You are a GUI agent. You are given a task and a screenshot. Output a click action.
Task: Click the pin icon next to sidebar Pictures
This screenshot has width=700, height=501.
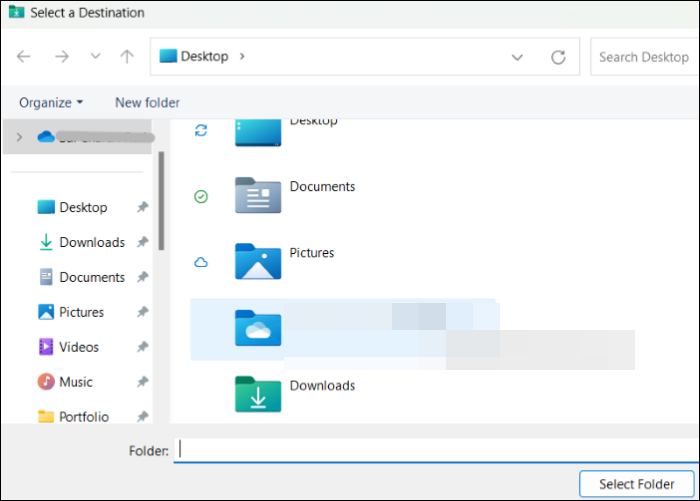(142, 312)
